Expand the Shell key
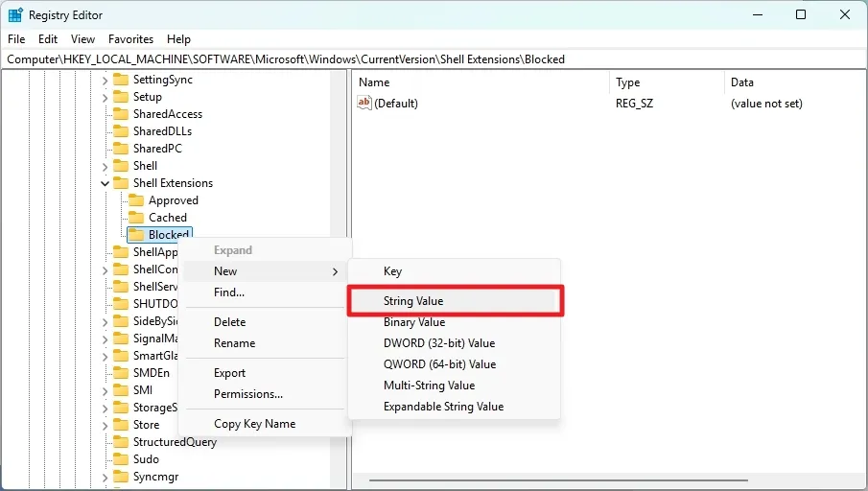This screenshot has height=491, width=868. click(x=105, y=167)
